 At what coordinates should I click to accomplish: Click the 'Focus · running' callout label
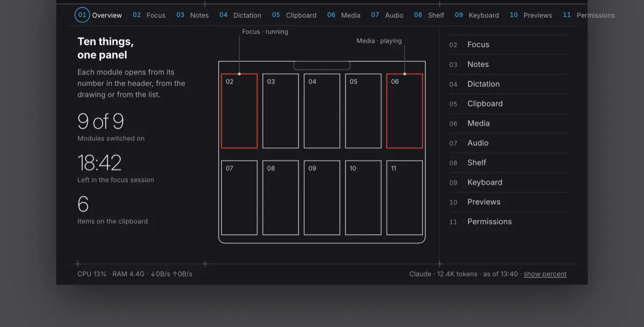coord(265,32)
